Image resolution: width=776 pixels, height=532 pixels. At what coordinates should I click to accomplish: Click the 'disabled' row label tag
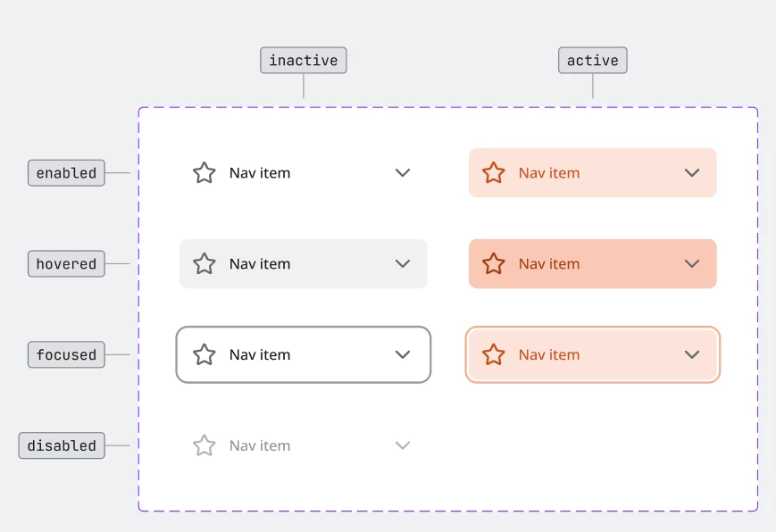tap(62, 446)
